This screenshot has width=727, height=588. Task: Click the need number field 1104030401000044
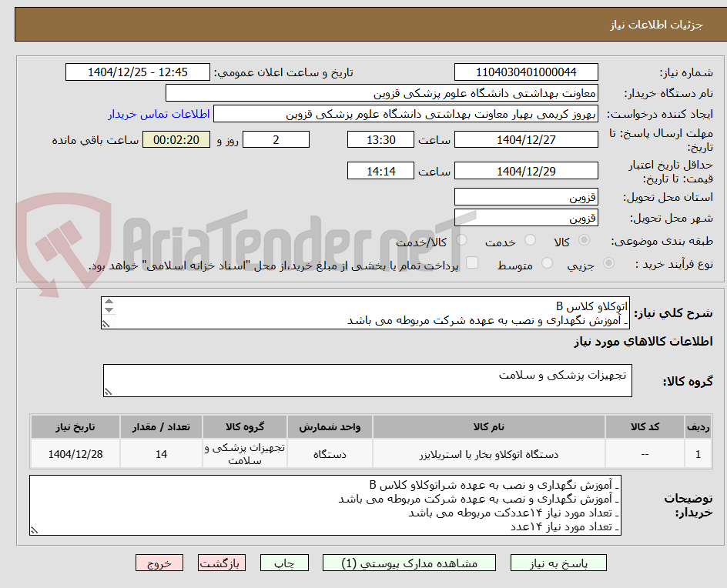coord(526,72)
